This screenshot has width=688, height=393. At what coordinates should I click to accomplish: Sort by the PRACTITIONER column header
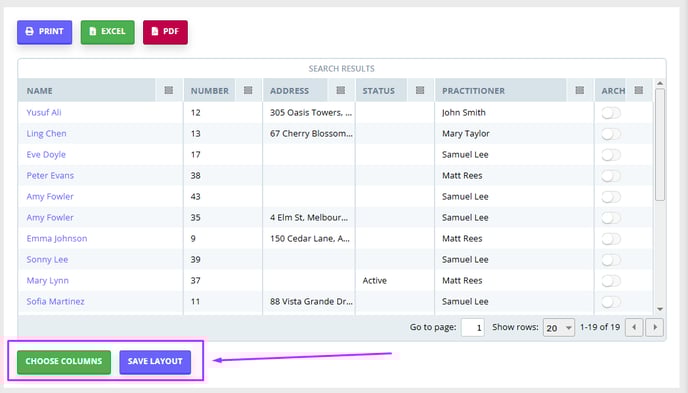(x=473, y=91)
